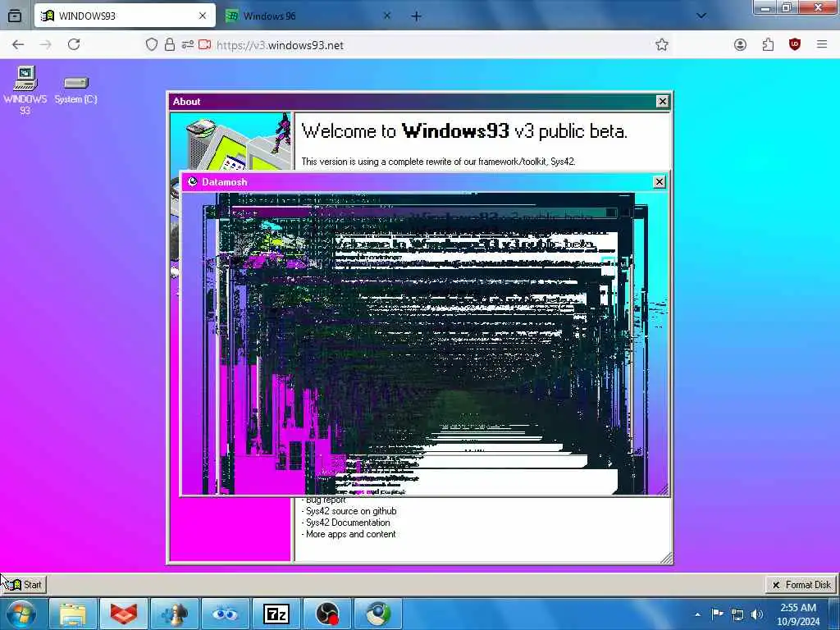Expand the list all tabs chevron
This screenshot has width=840, height=630.
pyautogui.click(x=701, y=16)
